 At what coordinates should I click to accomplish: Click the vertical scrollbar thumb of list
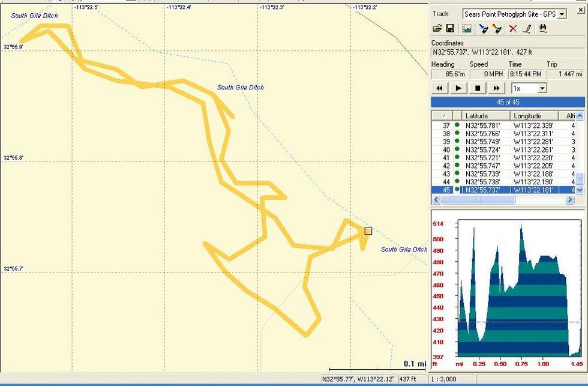pyautogui.click(x=580, y=178)
